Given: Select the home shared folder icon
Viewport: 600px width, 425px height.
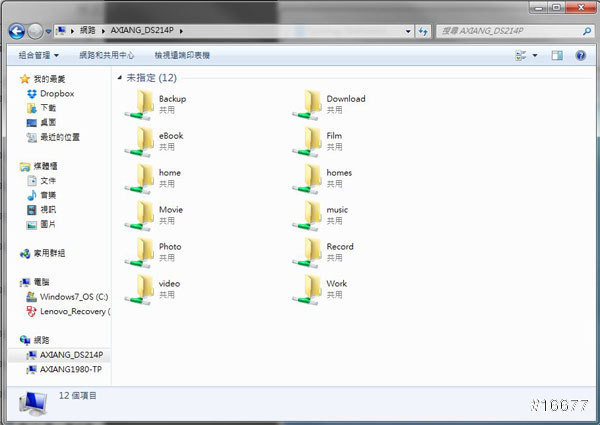Looking at the screenshot, I should point(140,178).
